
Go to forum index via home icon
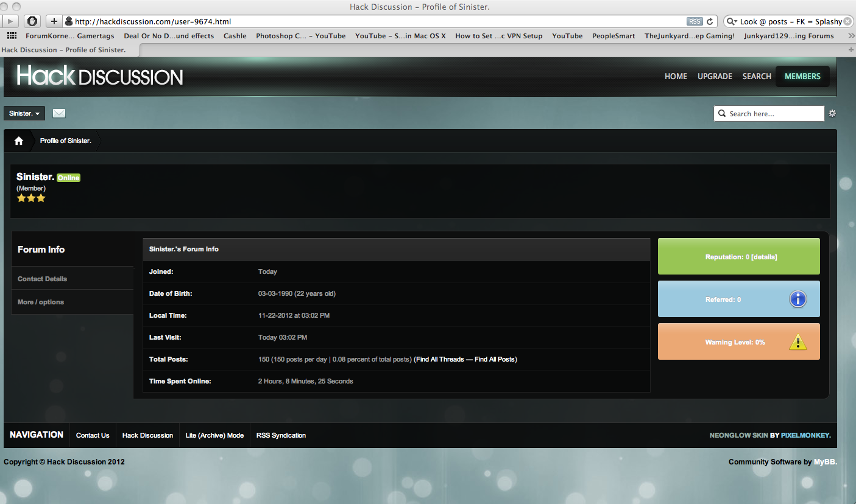pos(19,141)
